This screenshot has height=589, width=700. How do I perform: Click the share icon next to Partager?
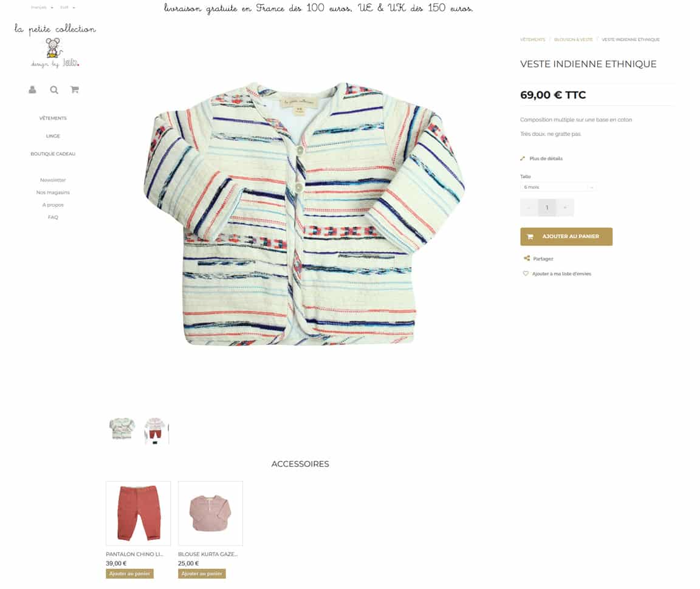[x=527, y=258]
